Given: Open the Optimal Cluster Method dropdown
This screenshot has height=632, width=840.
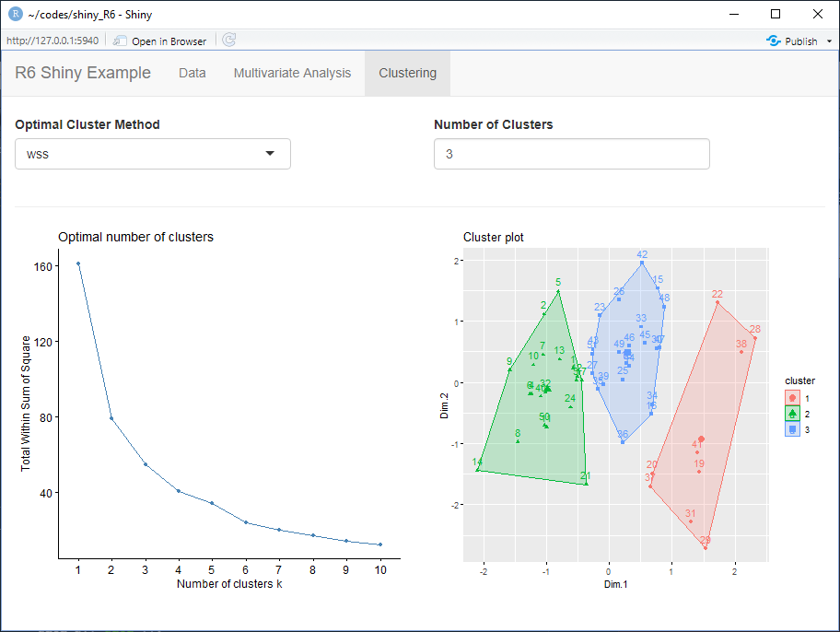Looking at the screenshot, I should click(153, 154).
